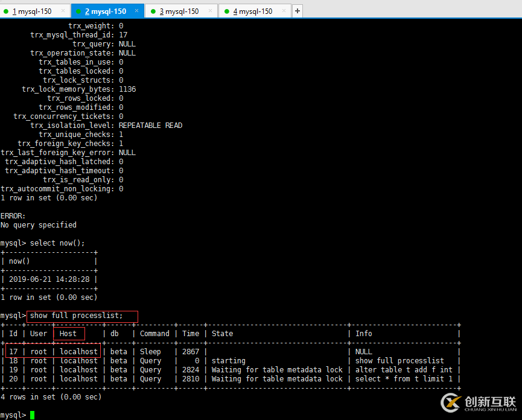
Task: Click 'REPEATABLE READ' isolation level value
Action: 150,126
